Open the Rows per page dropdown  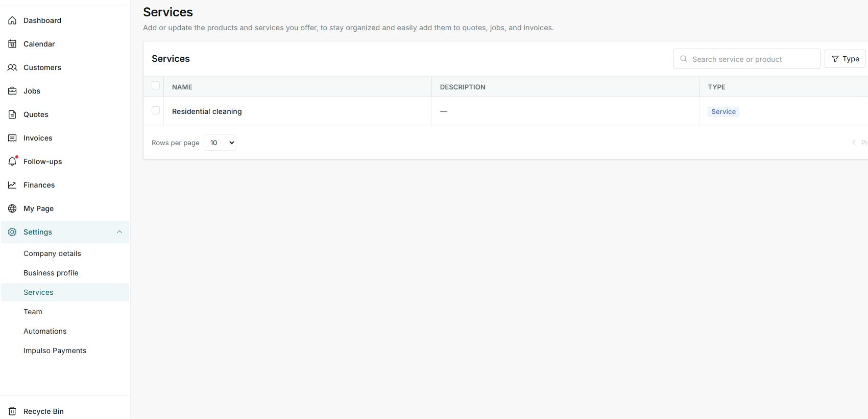click(x=220, y=143)
